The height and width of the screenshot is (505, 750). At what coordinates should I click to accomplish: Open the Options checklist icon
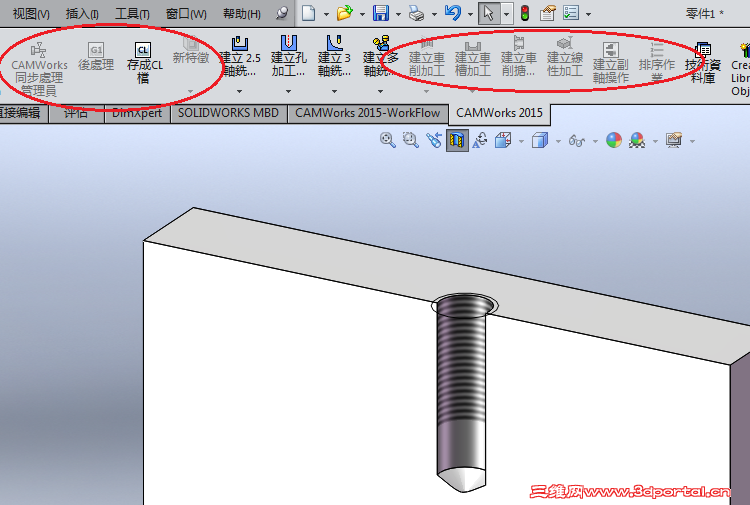[571, 13]
